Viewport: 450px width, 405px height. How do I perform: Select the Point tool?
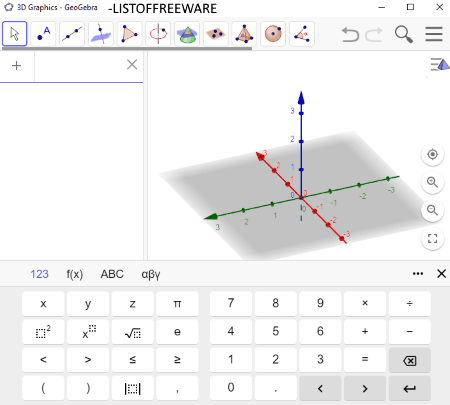click(43, 34)
